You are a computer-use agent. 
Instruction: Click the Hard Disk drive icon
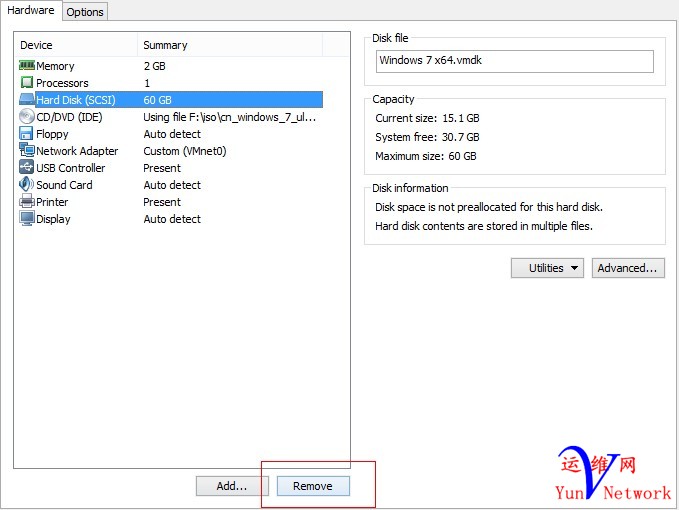click(26, 100)
